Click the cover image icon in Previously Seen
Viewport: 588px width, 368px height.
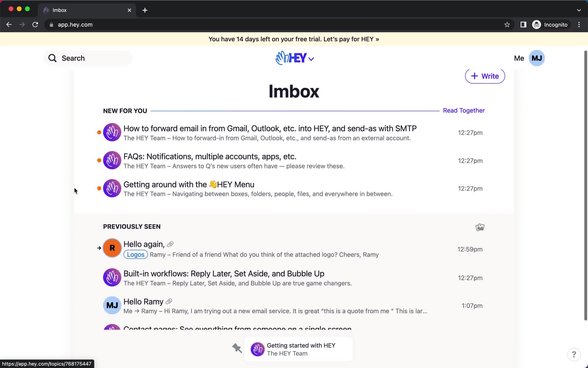pyautogui.click(x=480, y=227)
